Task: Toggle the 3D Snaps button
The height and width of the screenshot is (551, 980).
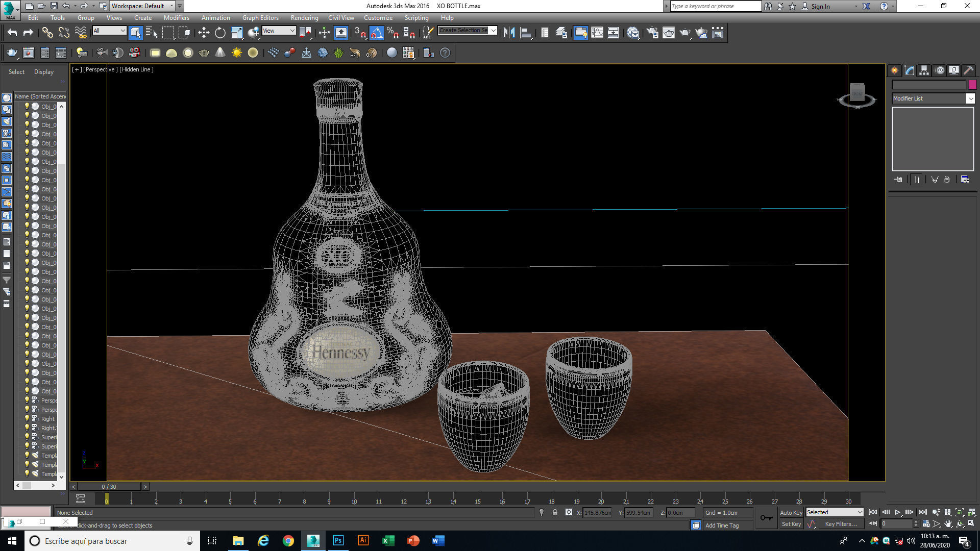Action: click(360, 33)
